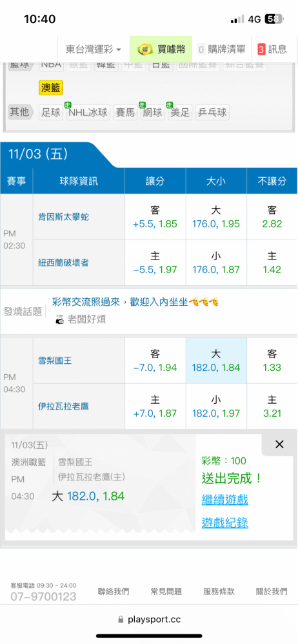Open 紐西蘭破壞者 team info
This screenshot has height=644, width=298.
63,263
